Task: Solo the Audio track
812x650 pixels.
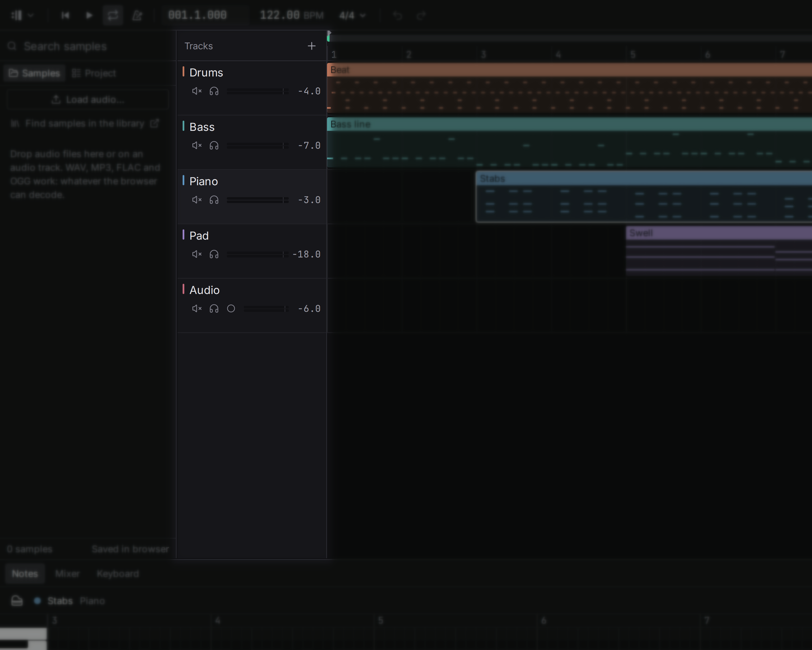Action: click(214, 309)
